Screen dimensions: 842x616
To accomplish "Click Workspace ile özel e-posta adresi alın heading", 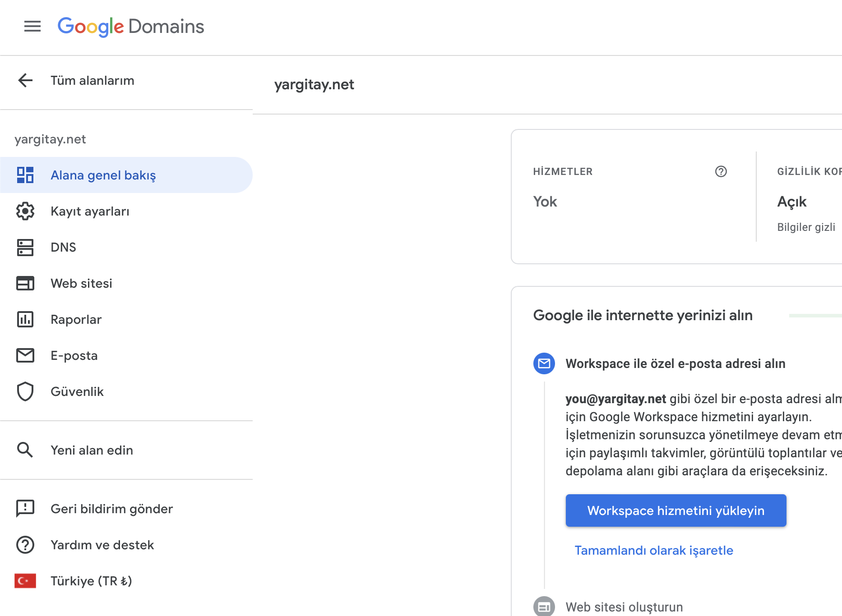I will coord(675,363).
